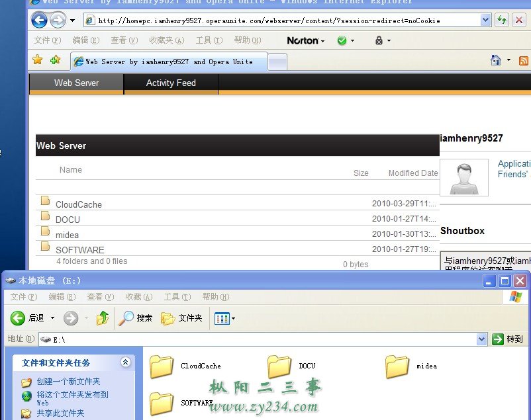This screenshot has height=420, width=531.
Task: Select the DOCU folder in Explorer
Action: (x=291, y=366)
